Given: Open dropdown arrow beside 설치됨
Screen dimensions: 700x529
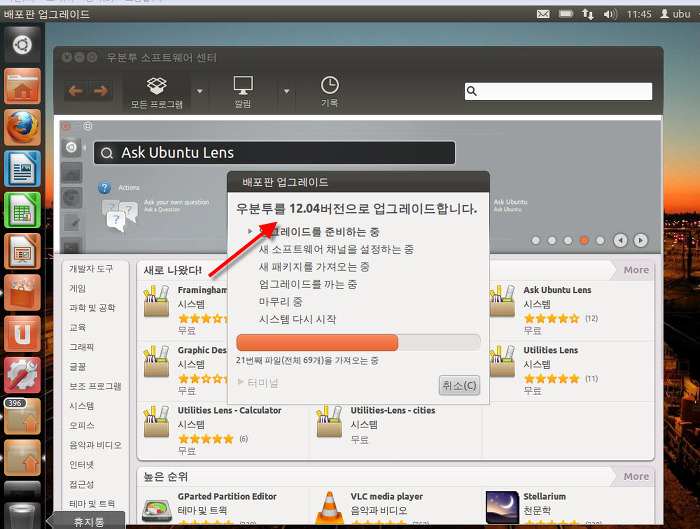Looking at the screenshot, I should [x=286, y=92].
